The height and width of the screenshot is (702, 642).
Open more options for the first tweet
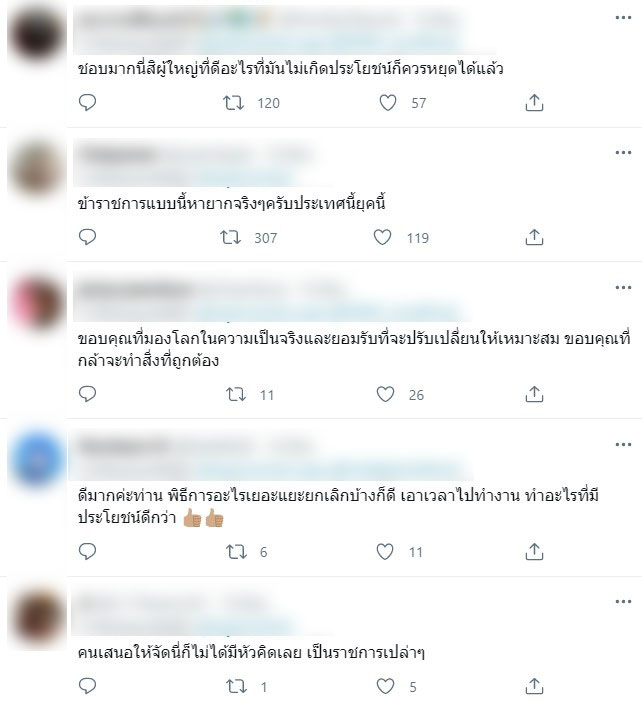(x=623, y=18)
